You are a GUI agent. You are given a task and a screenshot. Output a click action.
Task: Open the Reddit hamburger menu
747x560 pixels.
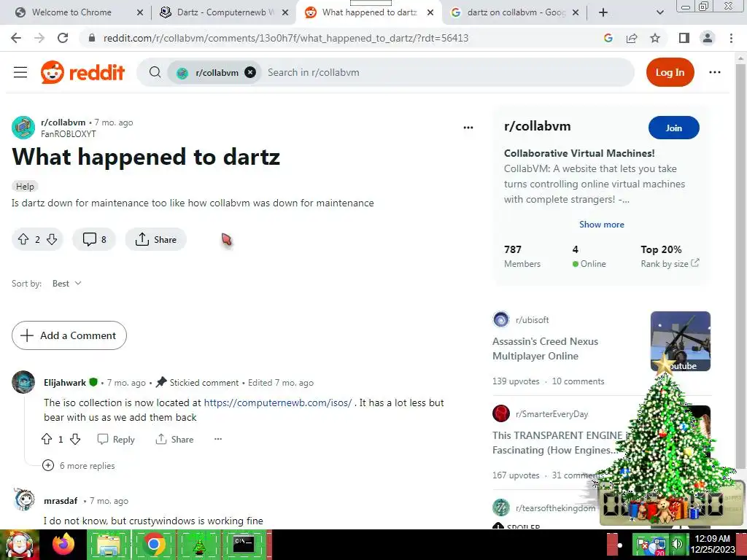tap(20, 72)
